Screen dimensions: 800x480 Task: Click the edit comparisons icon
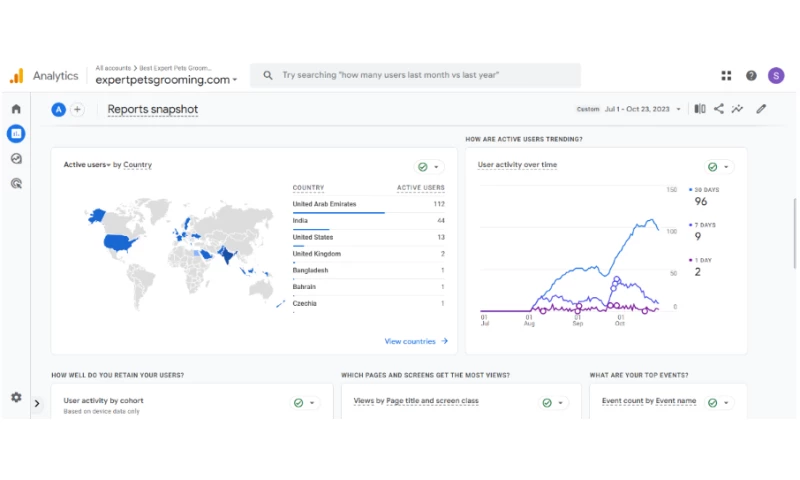(700, 109)
